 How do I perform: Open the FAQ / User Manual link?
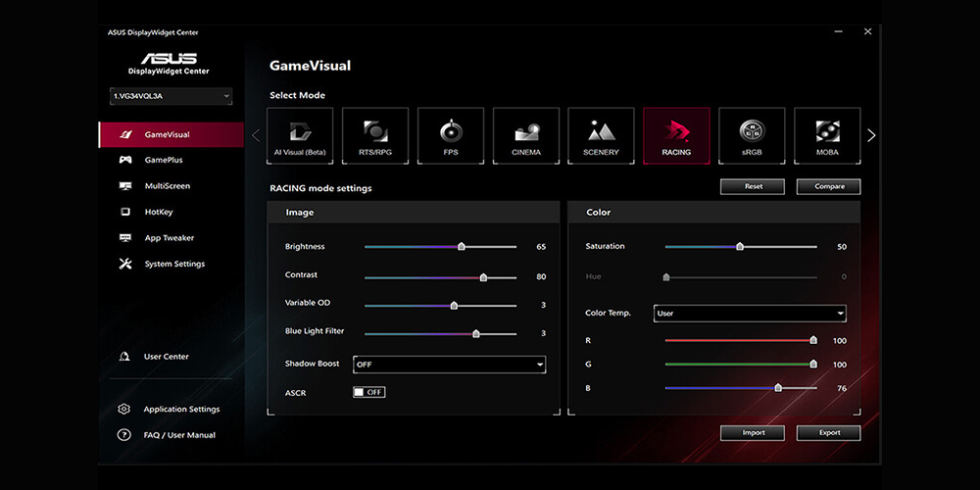(178, 435)
